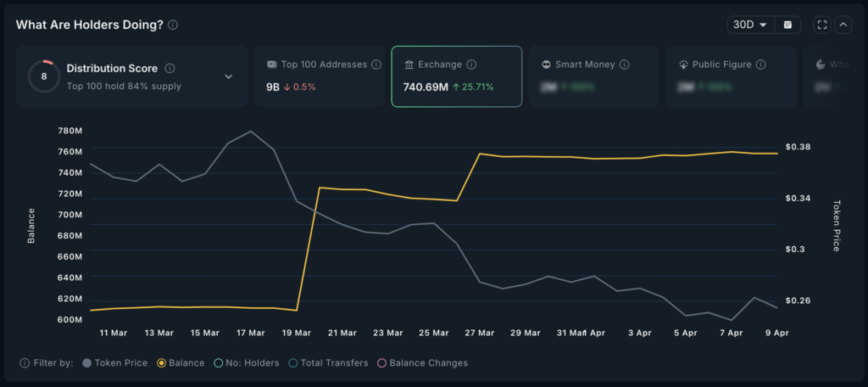Click the 25.71% increase value

(x=473, y=87)
